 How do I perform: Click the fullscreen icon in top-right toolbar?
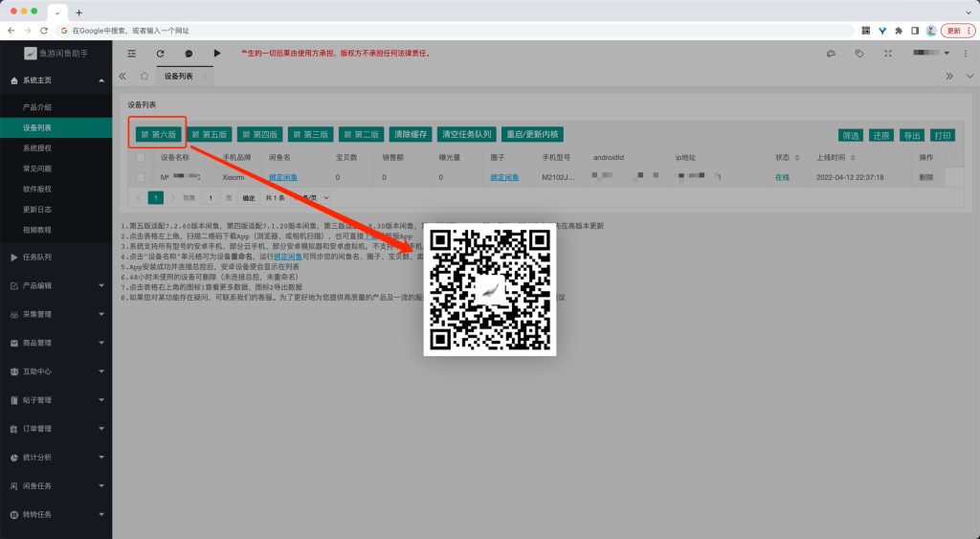pos(888,54)
